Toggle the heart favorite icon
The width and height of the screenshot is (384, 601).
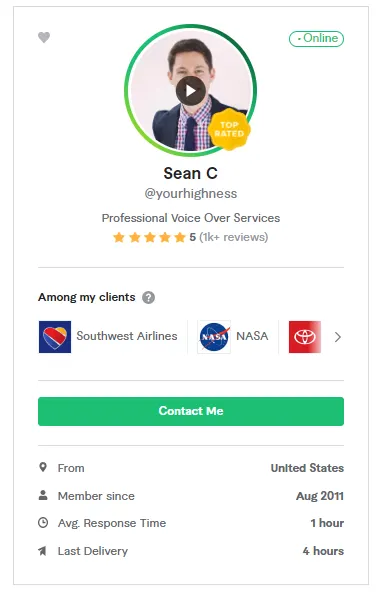44,38
